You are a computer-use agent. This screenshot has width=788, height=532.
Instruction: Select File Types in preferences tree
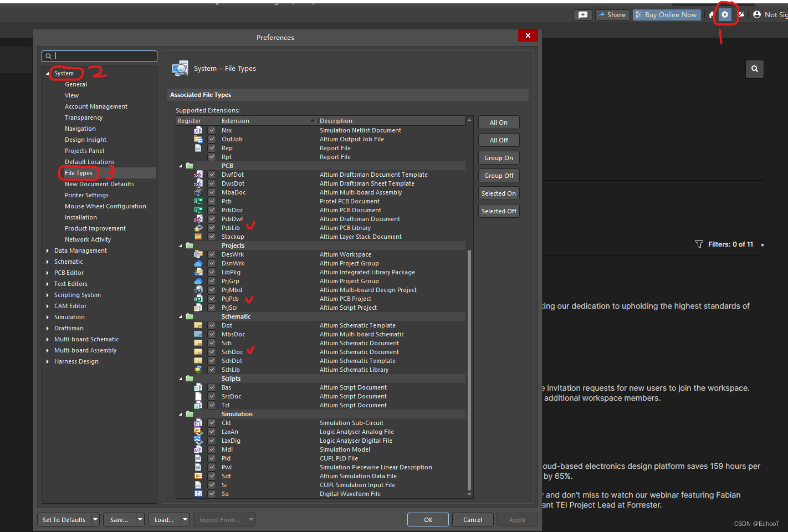click(x=79, y=173)
